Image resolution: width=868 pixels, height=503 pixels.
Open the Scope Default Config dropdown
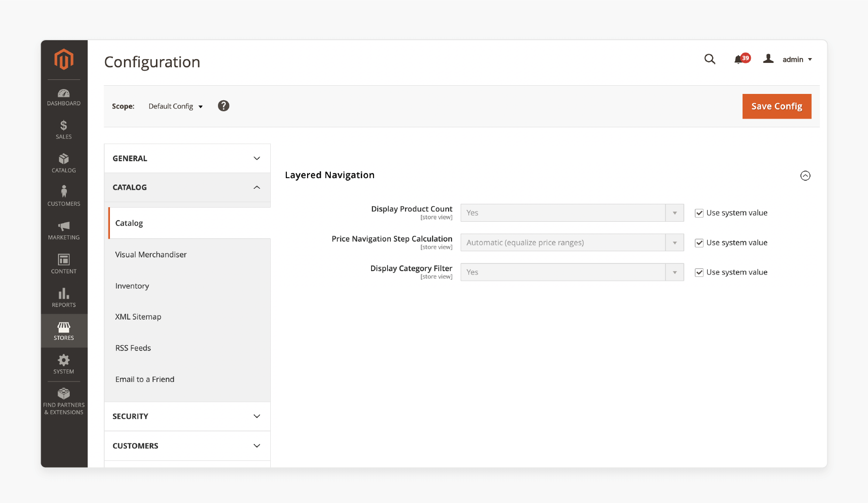(x=175, y=107)
